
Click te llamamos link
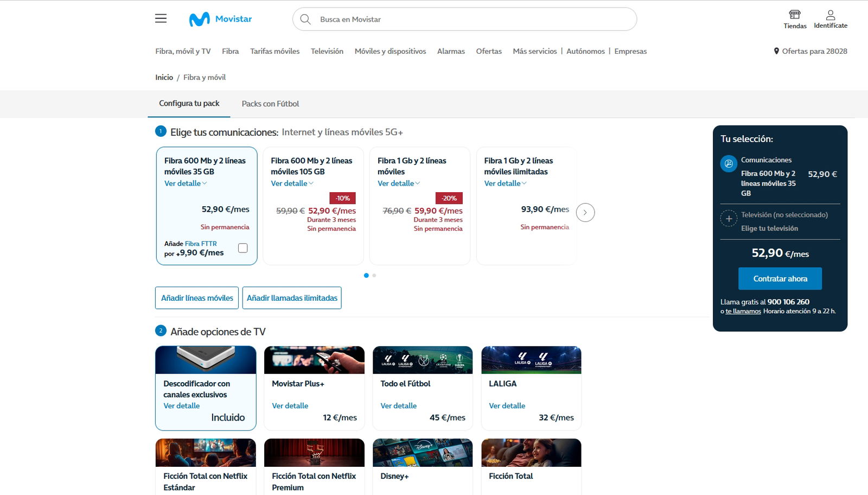(x=743, y=312)
